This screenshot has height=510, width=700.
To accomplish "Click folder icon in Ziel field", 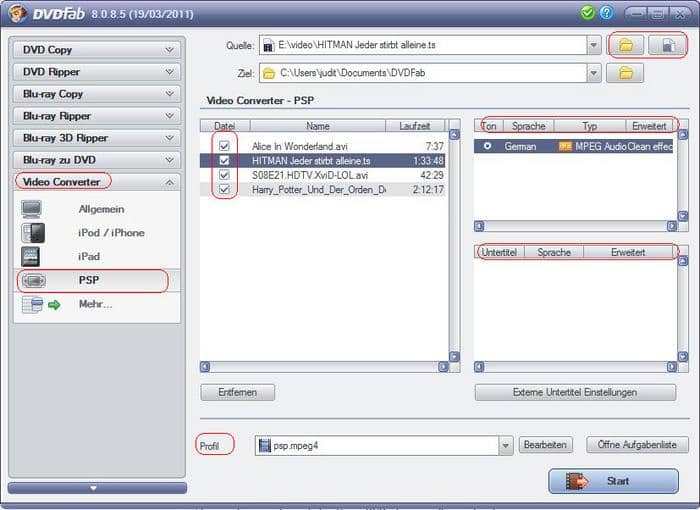I will pos(269,73).
